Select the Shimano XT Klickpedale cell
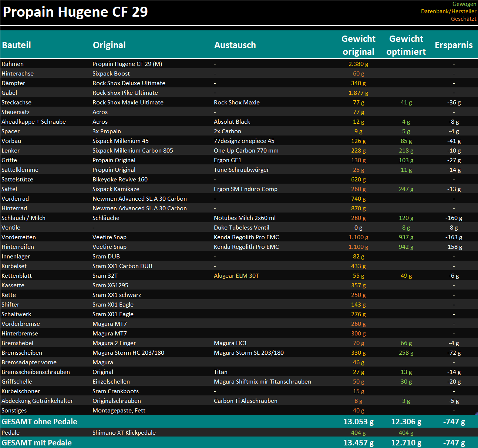 coord(124,433)
